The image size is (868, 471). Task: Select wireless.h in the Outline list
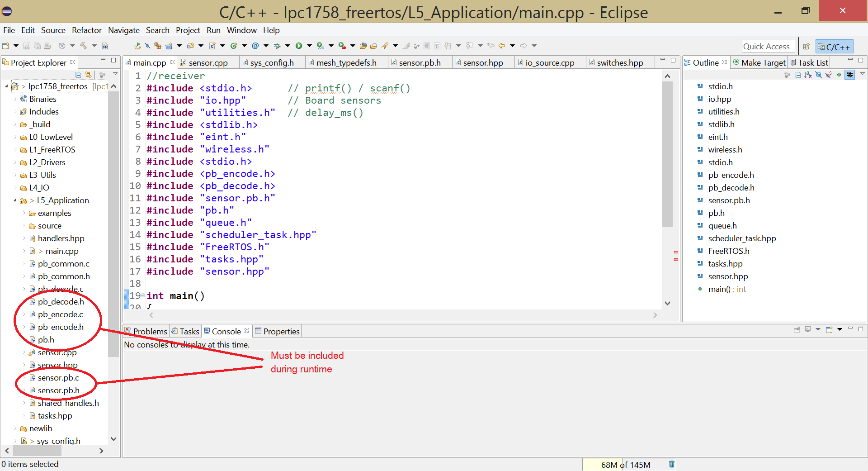tap(725, 150)
